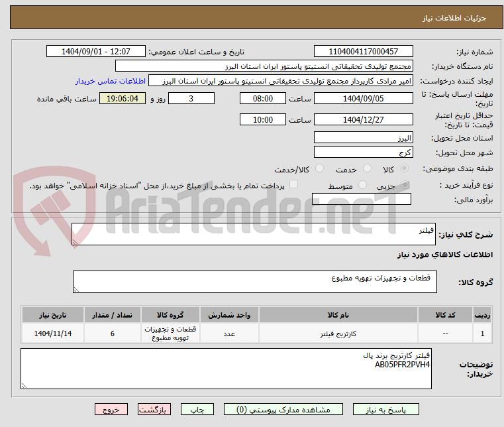Click the quantity cell showing 6
This screenshot has width=504, height=427.
[x=113, y=334]
